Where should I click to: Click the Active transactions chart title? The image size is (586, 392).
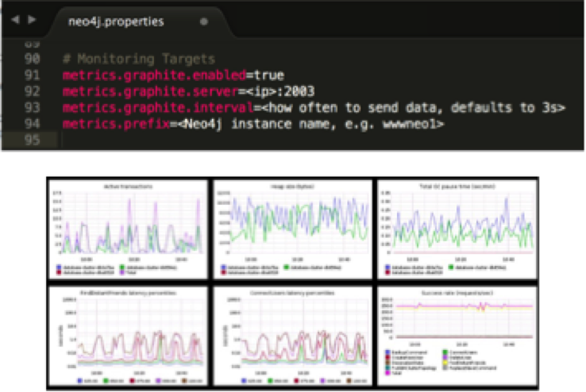[x=128, y=186]
